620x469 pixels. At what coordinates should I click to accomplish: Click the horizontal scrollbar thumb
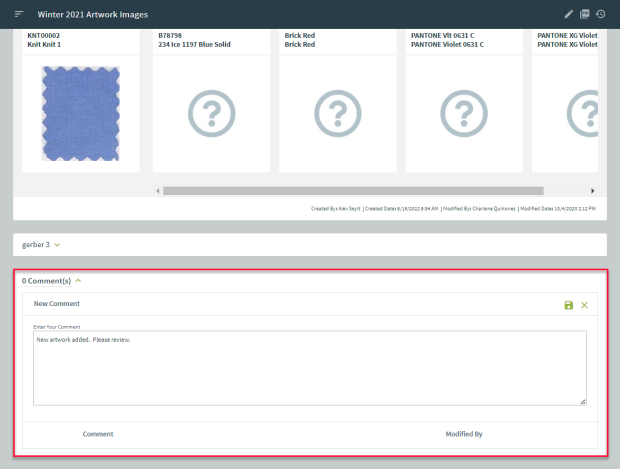pyautogui.click(x=352, y=190)
